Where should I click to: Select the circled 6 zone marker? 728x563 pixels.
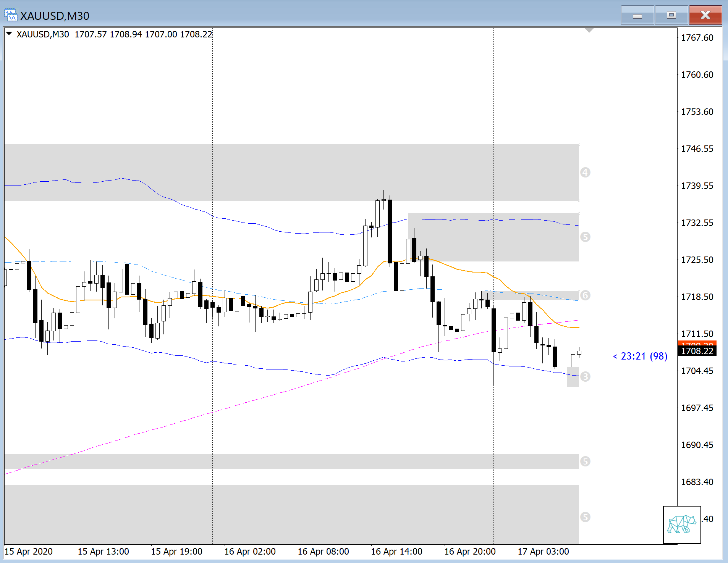[585, 295]
